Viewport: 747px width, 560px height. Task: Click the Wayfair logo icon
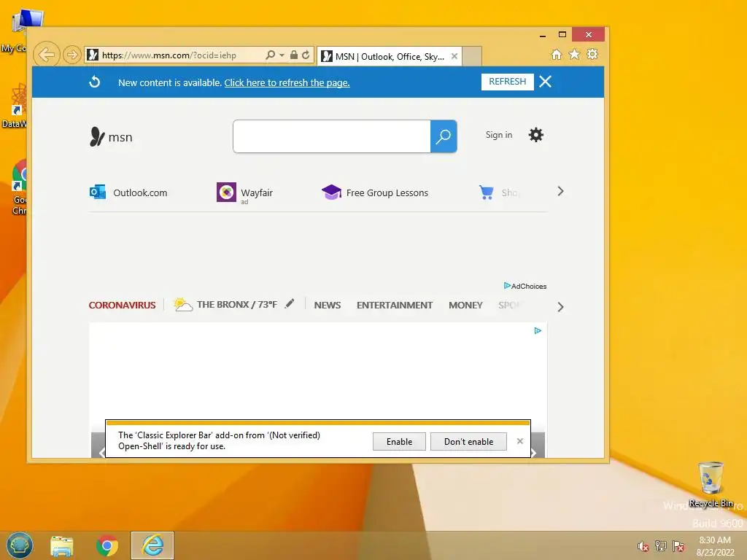tap(226, 192)
